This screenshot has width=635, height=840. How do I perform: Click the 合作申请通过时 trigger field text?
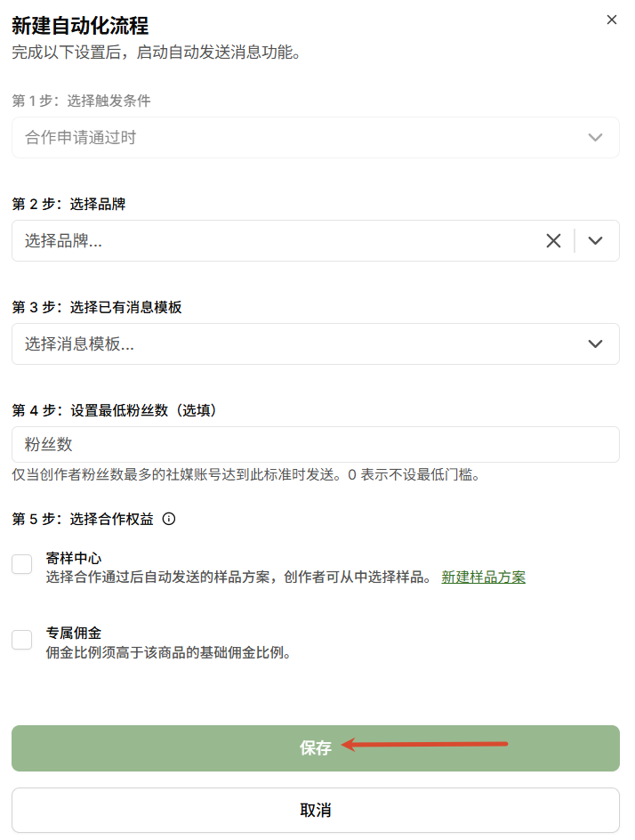point(80,138)
